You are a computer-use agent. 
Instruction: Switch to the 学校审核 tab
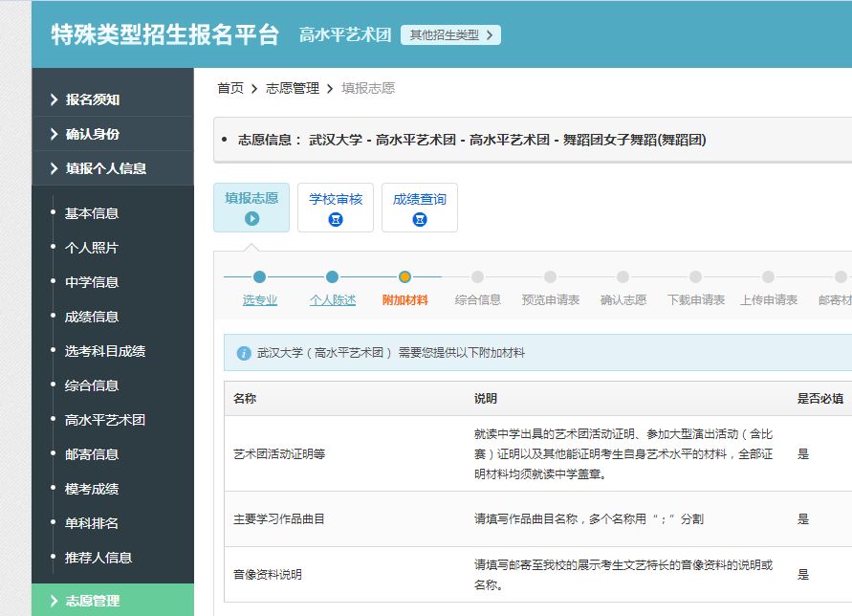(335, 208)
